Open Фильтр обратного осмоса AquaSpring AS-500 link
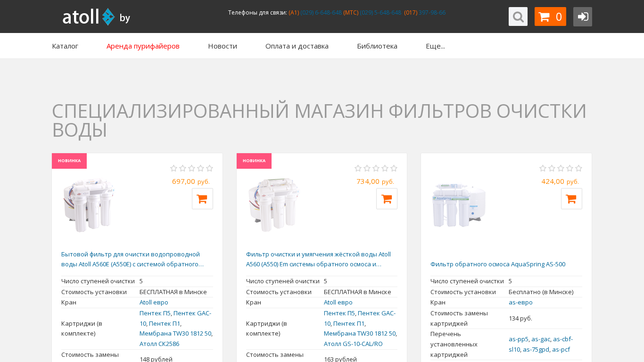 (498, 264)
